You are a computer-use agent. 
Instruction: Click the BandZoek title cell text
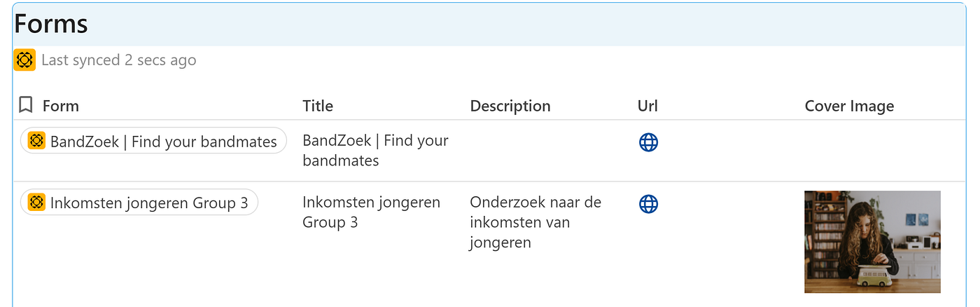pos(375,150)
